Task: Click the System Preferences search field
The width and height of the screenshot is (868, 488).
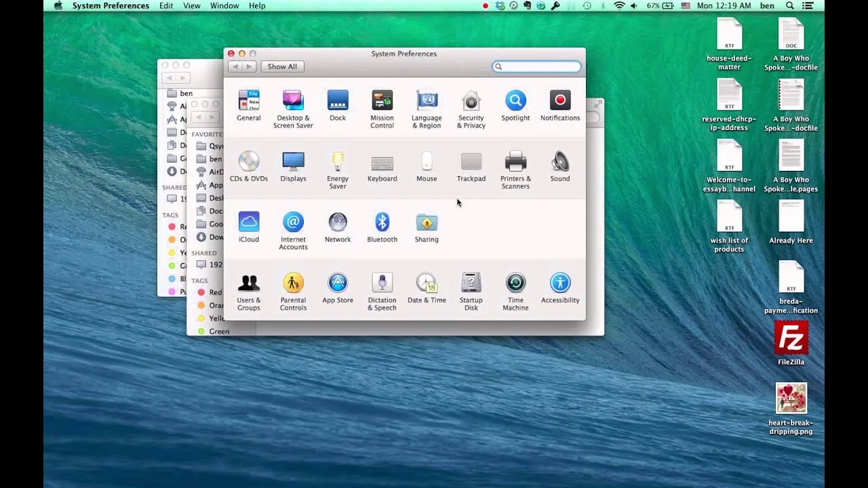Action: [536, 66]
